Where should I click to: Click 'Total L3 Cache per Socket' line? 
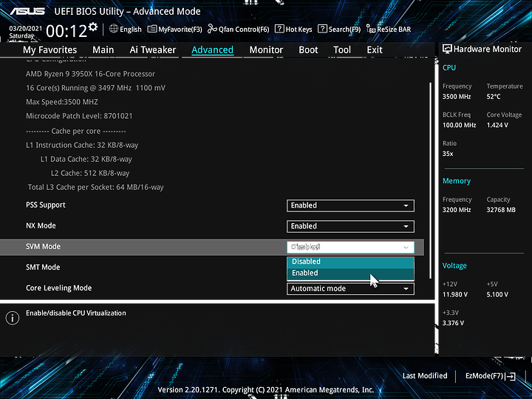coord(95,187)
